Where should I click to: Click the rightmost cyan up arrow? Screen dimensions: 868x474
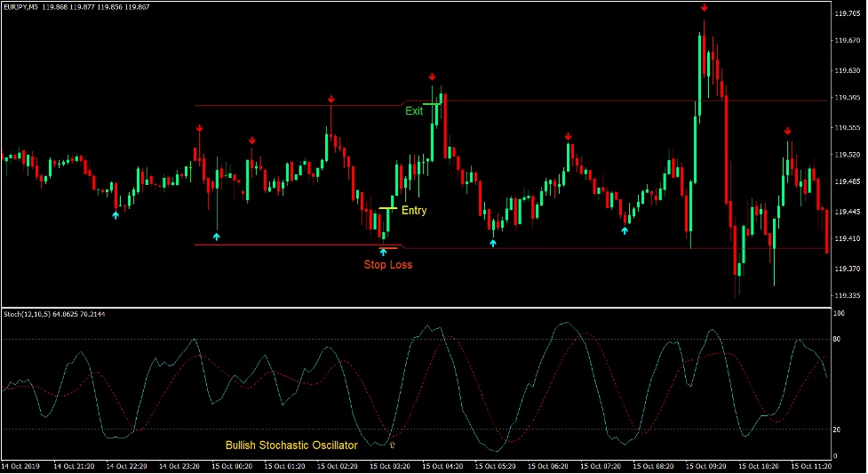[625, 230]
